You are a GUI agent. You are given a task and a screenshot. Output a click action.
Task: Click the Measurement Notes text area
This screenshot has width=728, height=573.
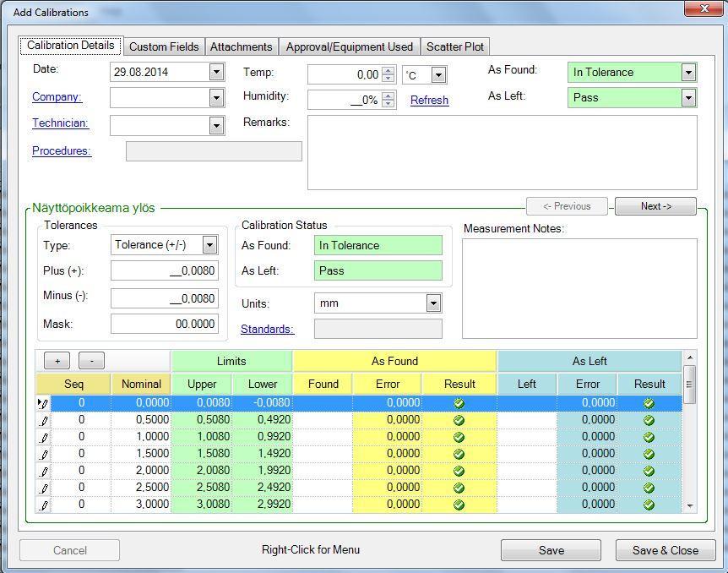579,288
